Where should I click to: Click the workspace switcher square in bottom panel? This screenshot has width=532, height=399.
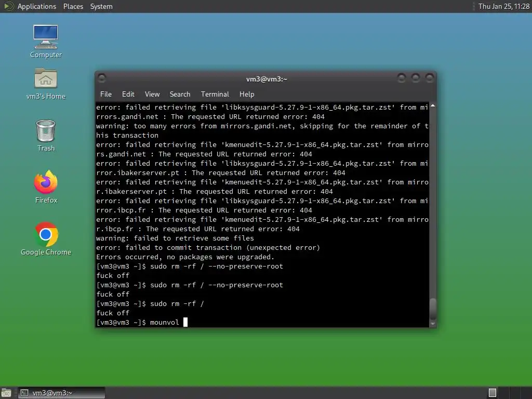click(x=493, y=393)
